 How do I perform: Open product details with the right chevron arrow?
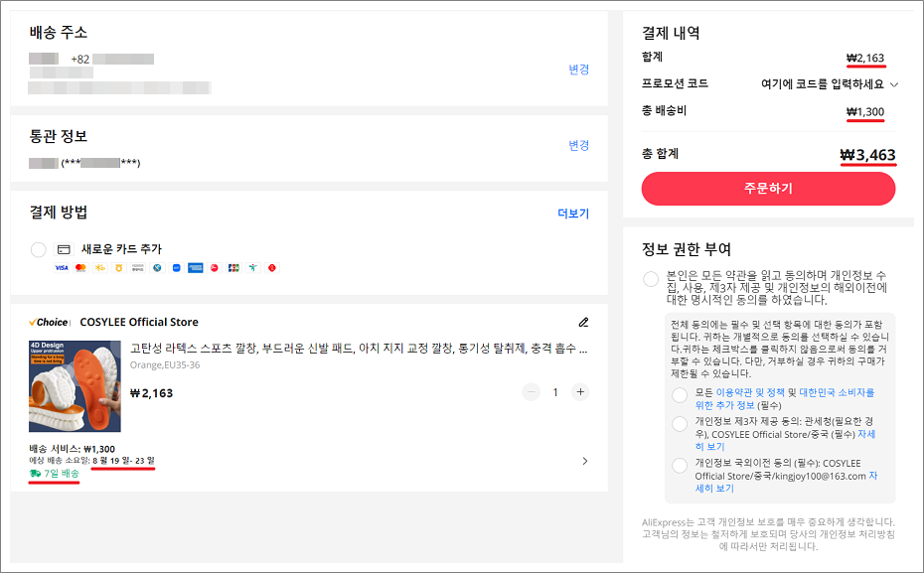585,459
